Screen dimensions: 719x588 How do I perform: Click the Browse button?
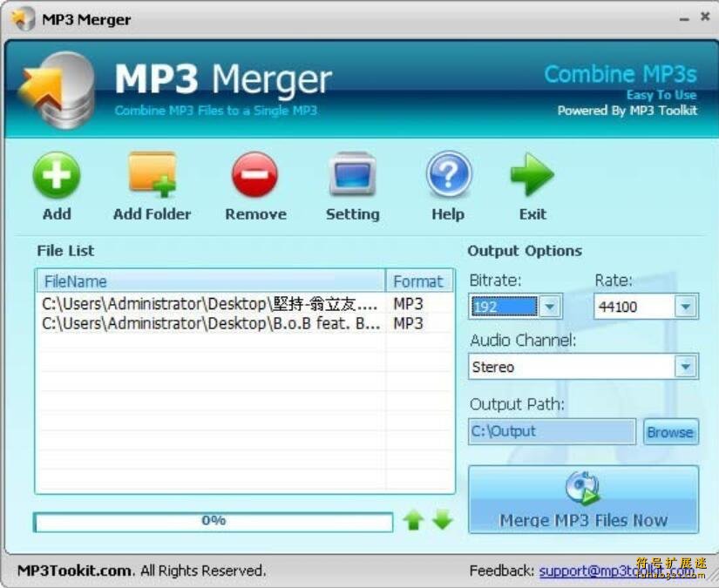point(670,432)
